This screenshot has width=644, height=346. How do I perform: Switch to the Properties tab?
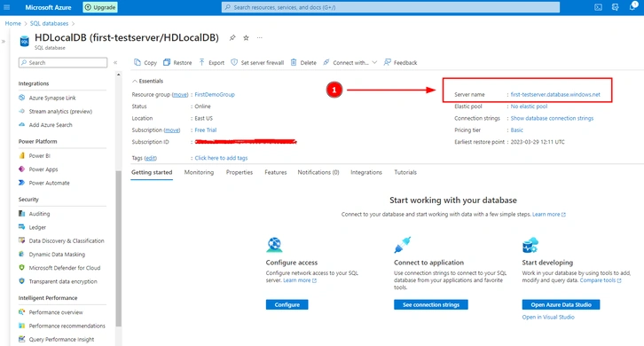240,172
